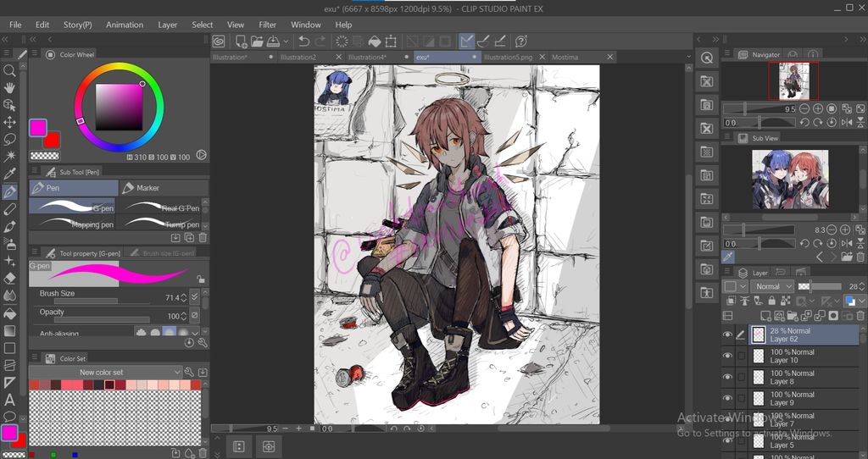Select Layer 9 in the layer list
868x459 pixels.
804,398
